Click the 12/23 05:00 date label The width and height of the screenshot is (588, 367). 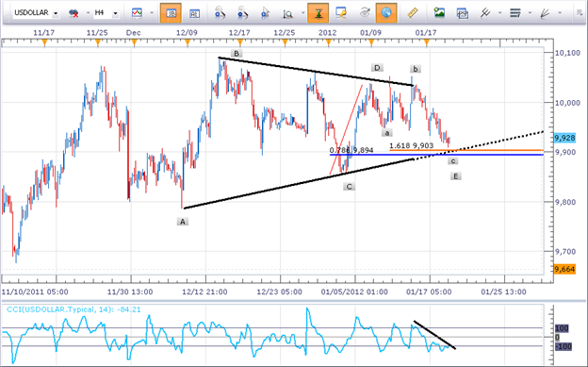[279, 292]
